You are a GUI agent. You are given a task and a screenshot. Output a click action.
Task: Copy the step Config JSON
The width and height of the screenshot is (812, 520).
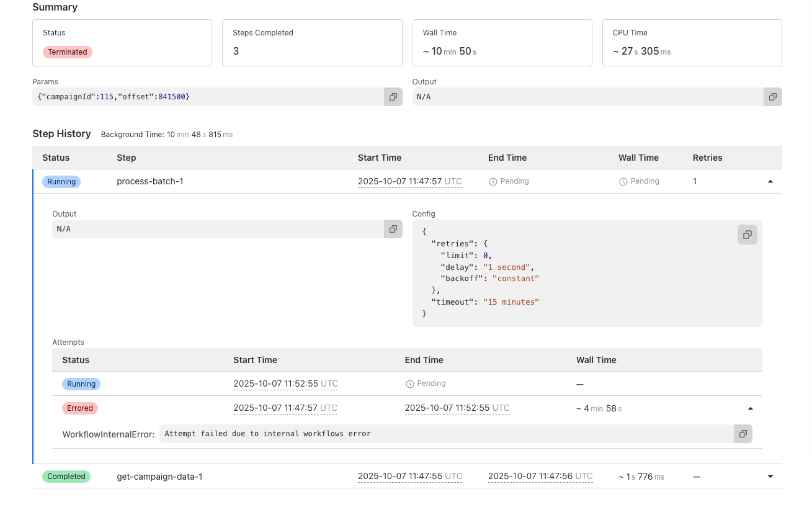[747, 235]
